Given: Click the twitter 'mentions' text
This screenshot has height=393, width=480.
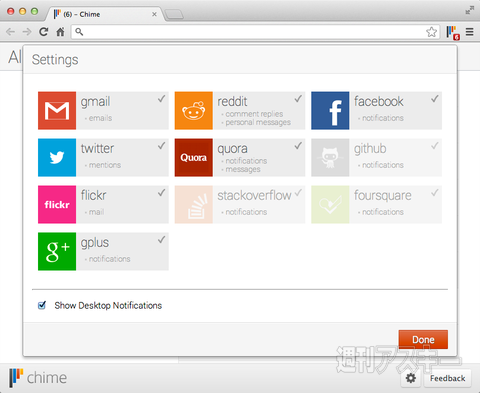Looking at the screenshot, I should coord(105,165).
